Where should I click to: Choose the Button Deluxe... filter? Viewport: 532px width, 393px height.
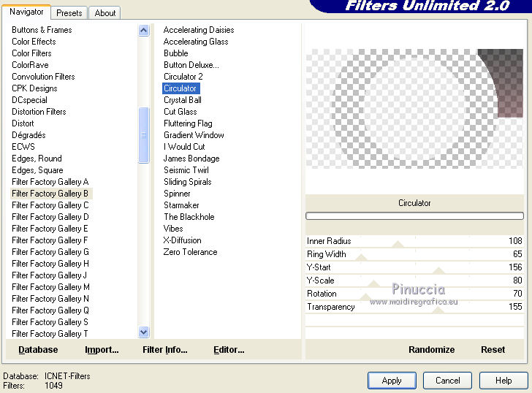(191, 65)
